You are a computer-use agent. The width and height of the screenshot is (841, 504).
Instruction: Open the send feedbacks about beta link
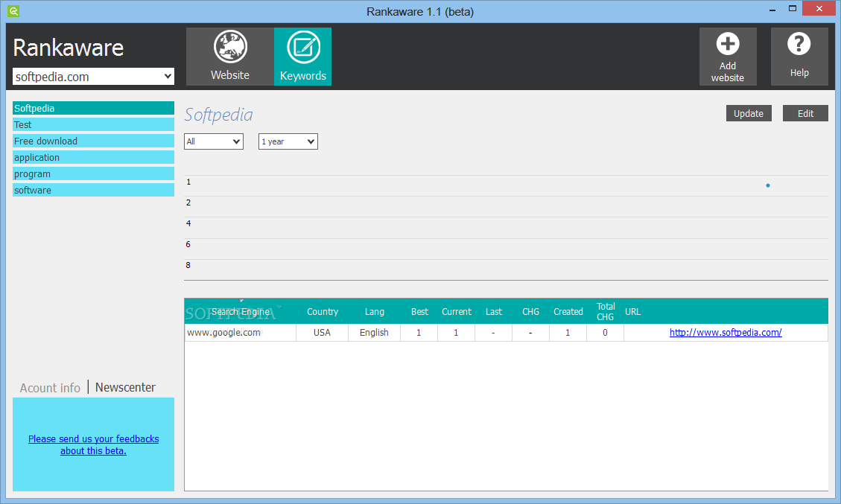coord(93,444)
